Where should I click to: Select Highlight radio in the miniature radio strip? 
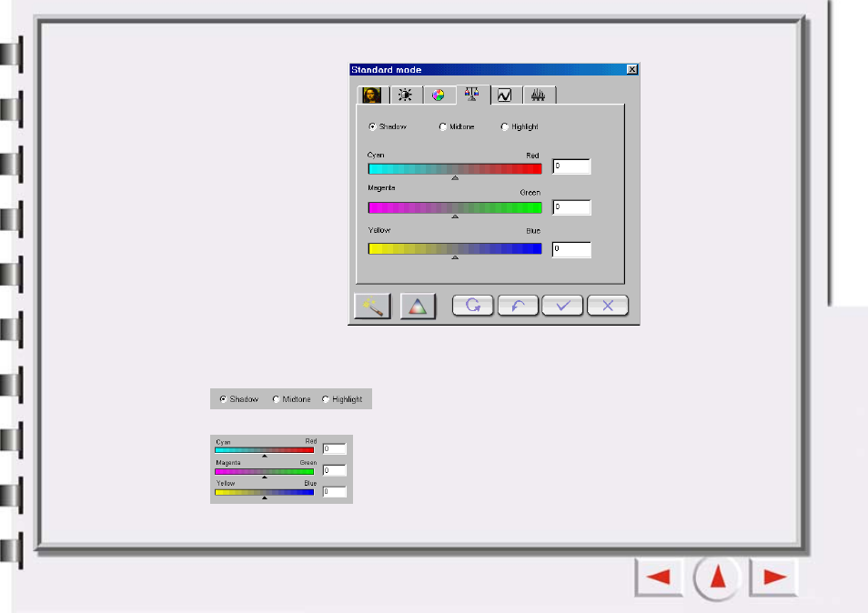[326, 399]
